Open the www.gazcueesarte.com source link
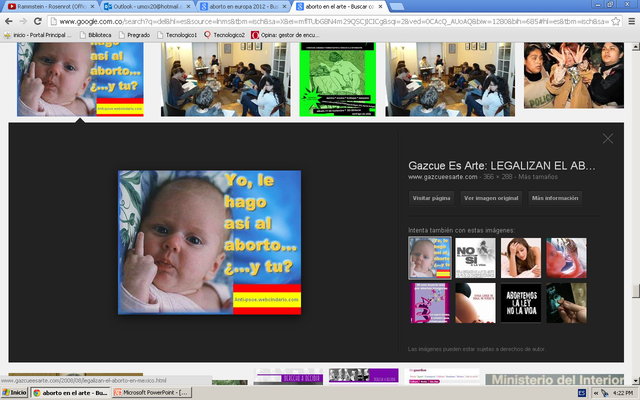Viewport: 640px width, 400px height. pyautogui.click(x=442, y=177)
